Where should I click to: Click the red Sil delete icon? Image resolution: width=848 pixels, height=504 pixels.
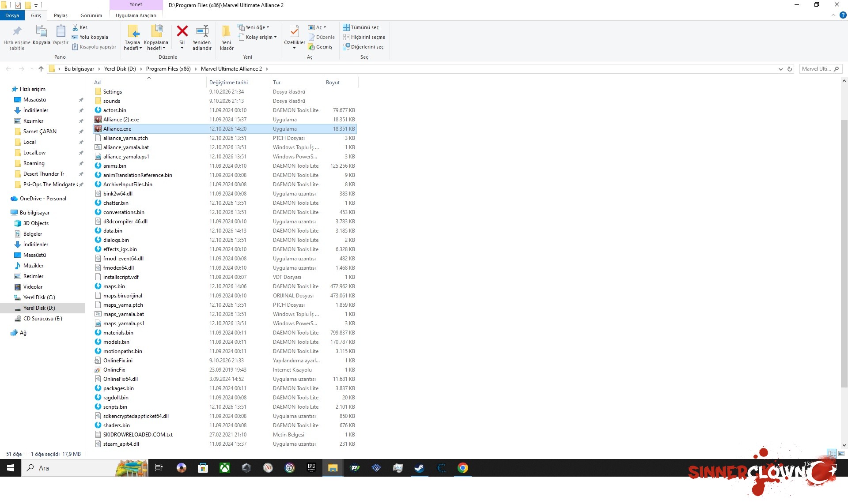pos(182,31)
